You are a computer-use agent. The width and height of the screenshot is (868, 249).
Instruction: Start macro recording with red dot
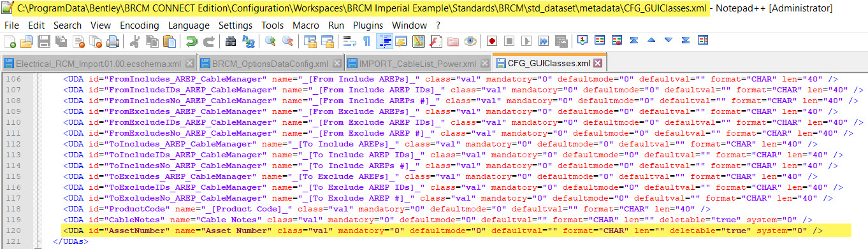(492, 41)
